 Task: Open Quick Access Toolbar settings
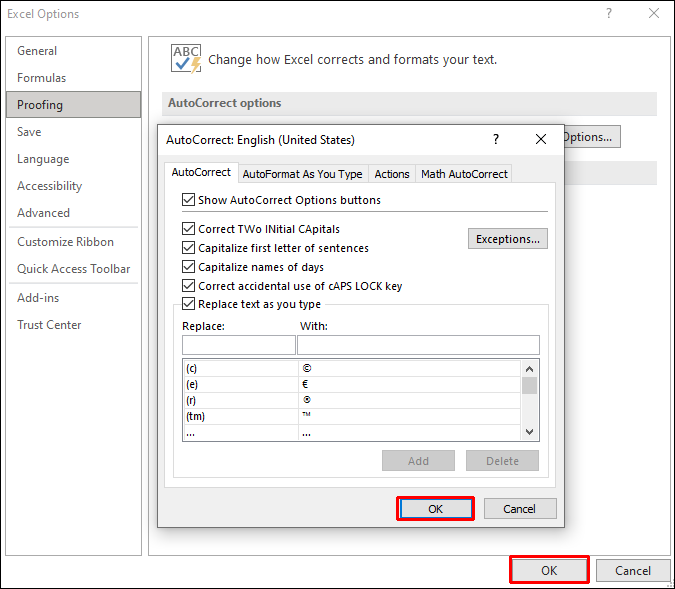point(73,269)
